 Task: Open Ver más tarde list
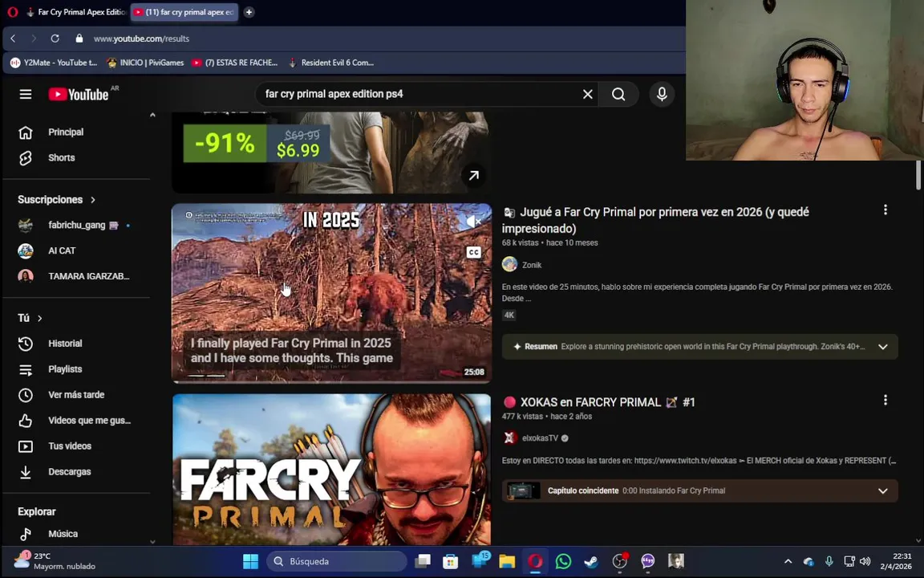77,395
